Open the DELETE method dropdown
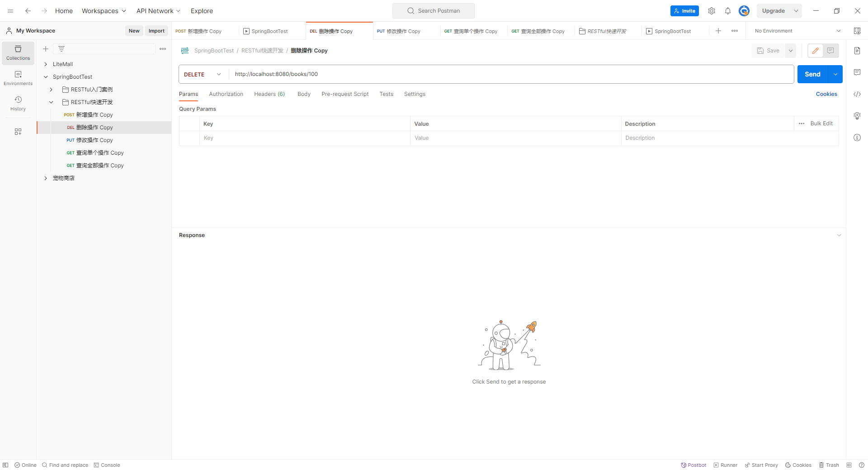Screen dimensions: 868x470 tap(203, 74)
